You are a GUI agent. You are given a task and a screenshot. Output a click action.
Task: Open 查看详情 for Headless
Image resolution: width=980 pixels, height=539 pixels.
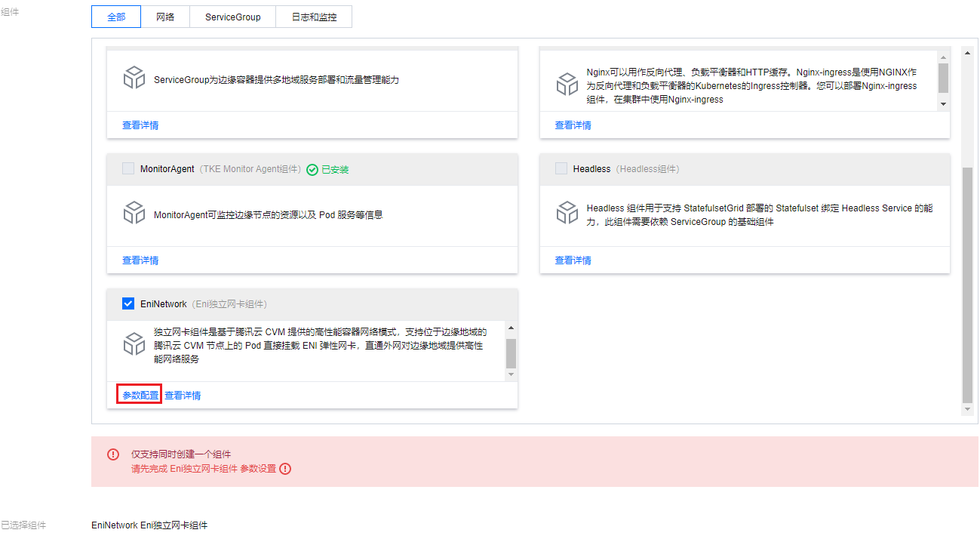click(573, 260)
